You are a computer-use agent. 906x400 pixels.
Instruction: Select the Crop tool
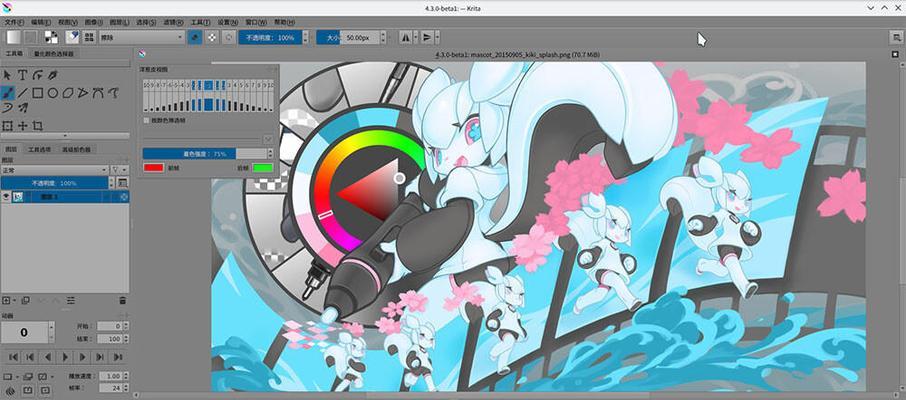pyautogui.click(x=38, y=125)
